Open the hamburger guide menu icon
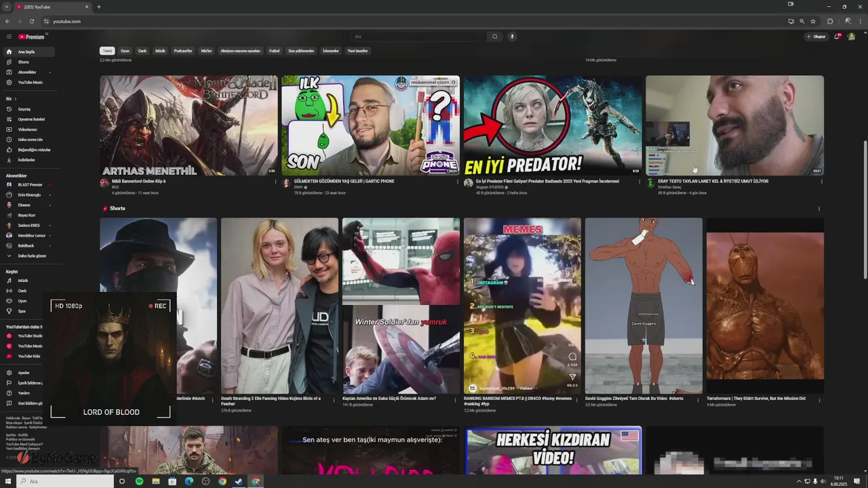 (x=9, y=37)
